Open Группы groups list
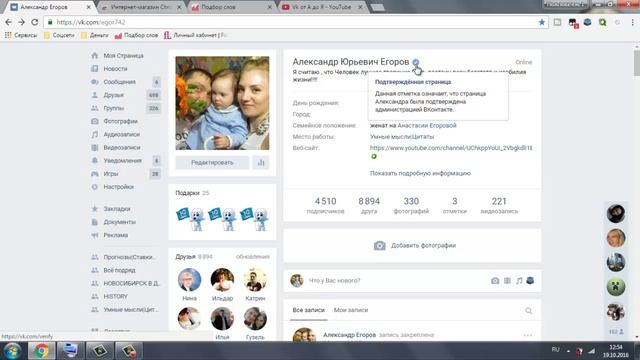Screen dimensions: 640x360 [113, 108]
